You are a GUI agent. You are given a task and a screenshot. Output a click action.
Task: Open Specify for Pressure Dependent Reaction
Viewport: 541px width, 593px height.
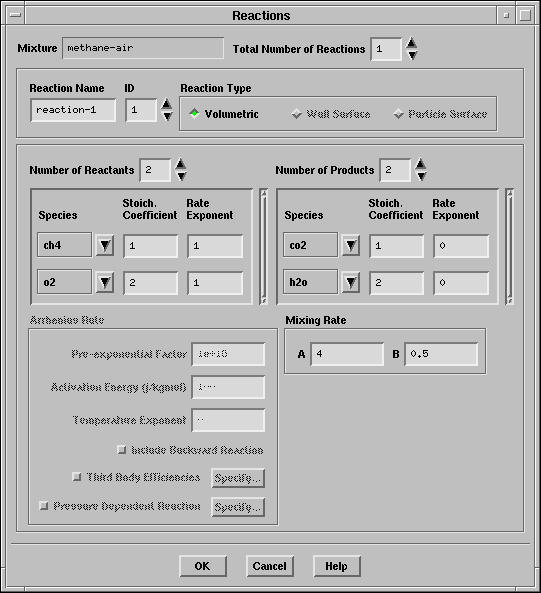pyautogui.click(x=238, y=507)
